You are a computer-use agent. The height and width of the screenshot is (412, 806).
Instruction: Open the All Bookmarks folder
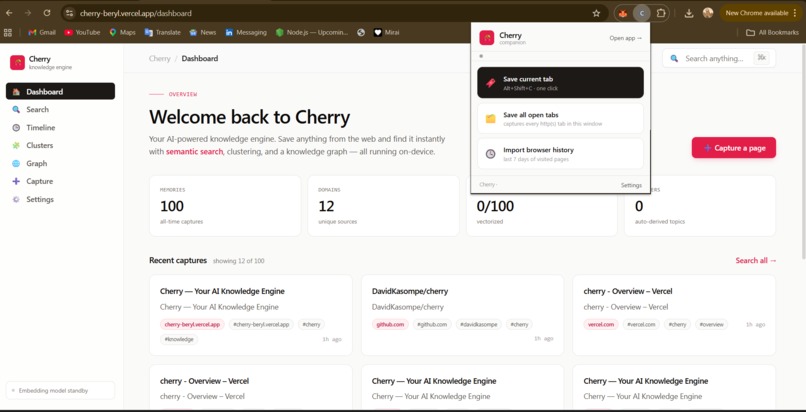(x=773, y=32)
